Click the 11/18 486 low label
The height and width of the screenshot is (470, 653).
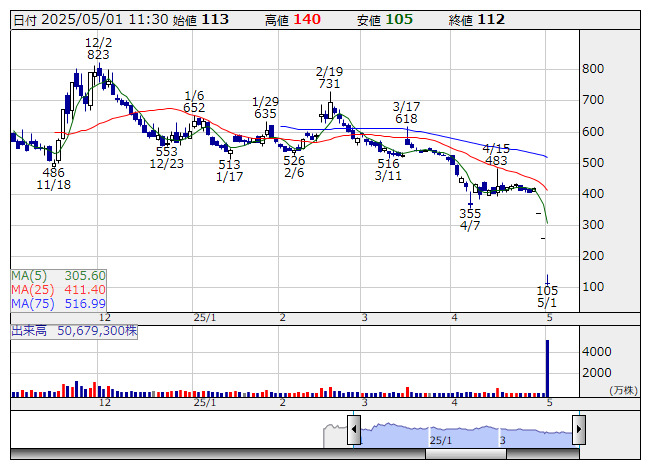coord(54,179)
